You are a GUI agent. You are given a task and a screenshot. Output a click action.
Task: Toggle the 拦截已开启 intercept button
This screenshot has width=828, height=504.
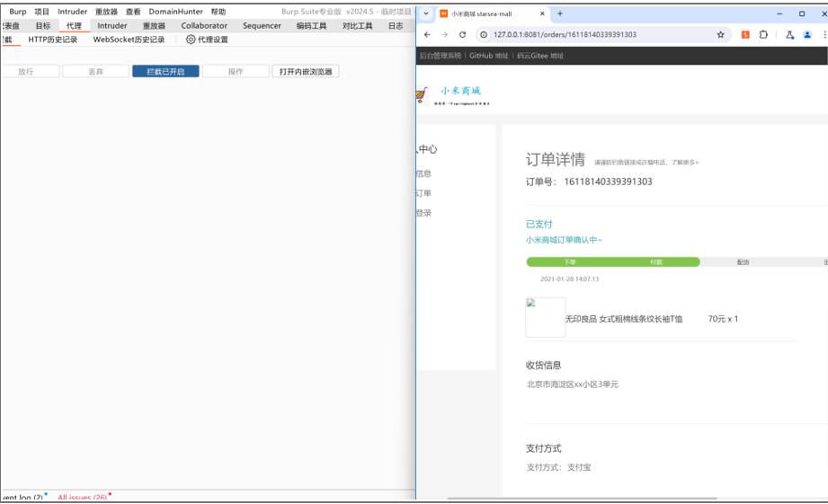click(165, 72)
